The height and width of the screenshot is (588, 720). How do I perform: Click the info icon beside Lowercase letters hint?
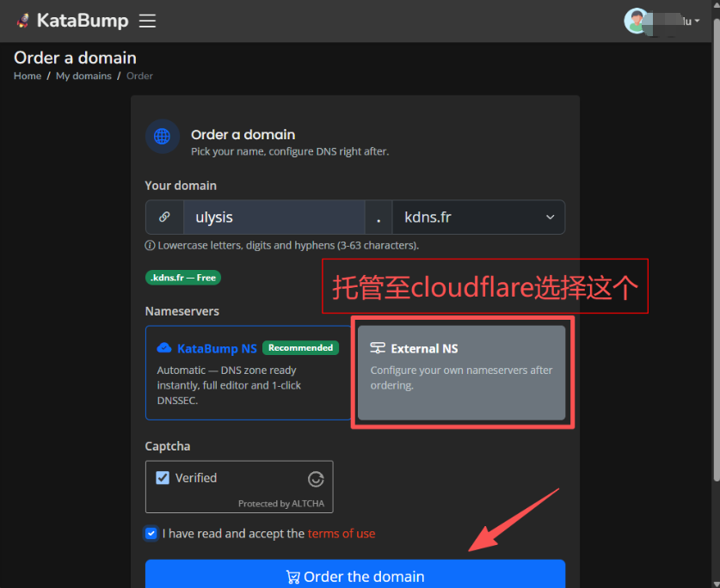click(150, 246)
